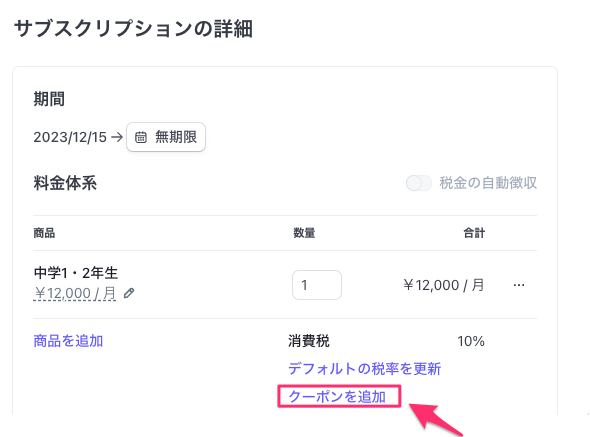Click the underlined ¥12,000 / 月 price selector
590x437 pixels.
pos(75,293)
